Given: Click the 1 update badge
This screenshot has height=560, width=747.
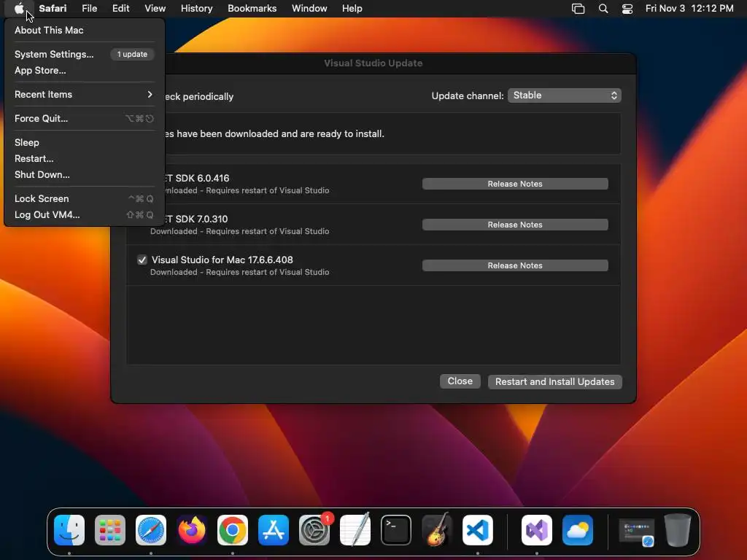Looking at the screenshot, I should pos(132,54).
